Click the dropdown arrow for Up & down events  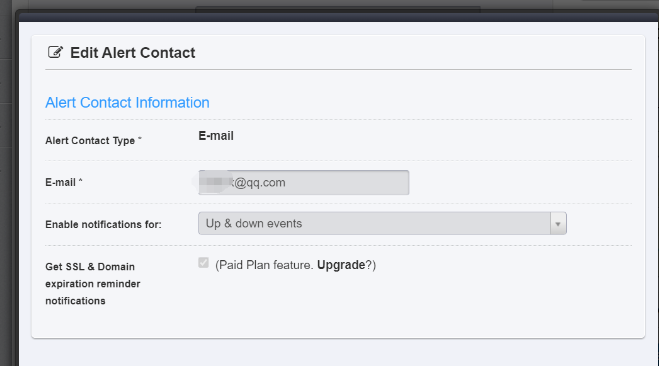pos(558,224)
